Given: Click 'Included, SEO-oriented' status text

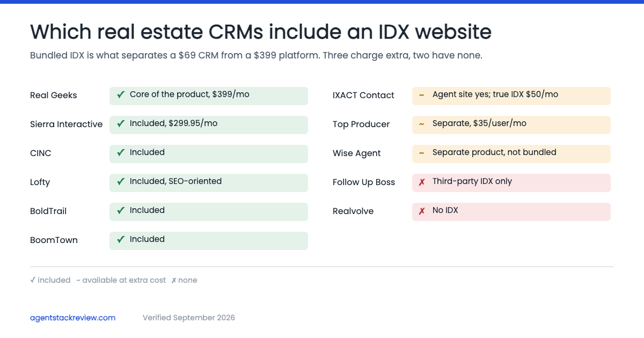Looking at the screenshot, I should pyautogui.click(x=175, y=181).
